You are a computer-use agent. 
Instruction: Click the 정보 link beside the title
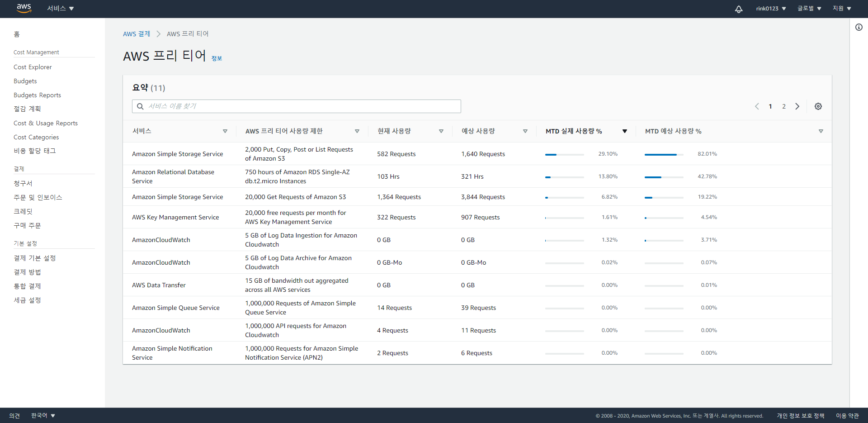click(217, 58)
